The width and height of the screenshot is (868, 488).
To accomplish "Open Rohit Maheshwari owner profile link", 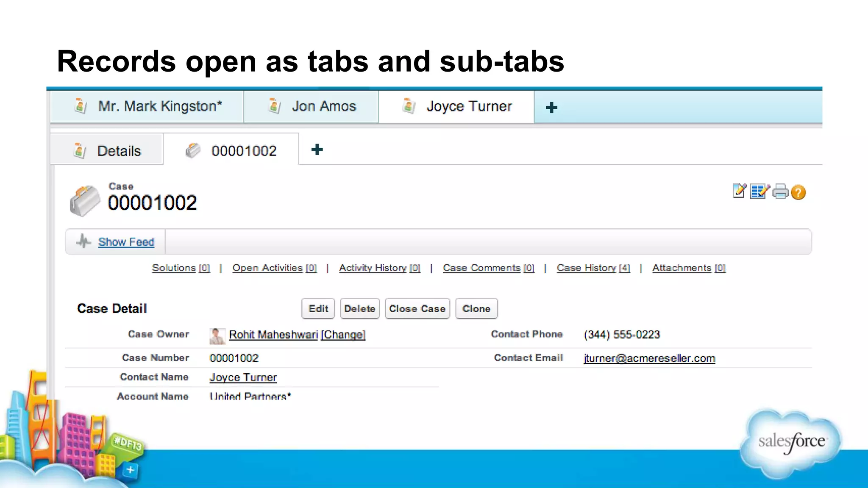I will pos(273,335).
